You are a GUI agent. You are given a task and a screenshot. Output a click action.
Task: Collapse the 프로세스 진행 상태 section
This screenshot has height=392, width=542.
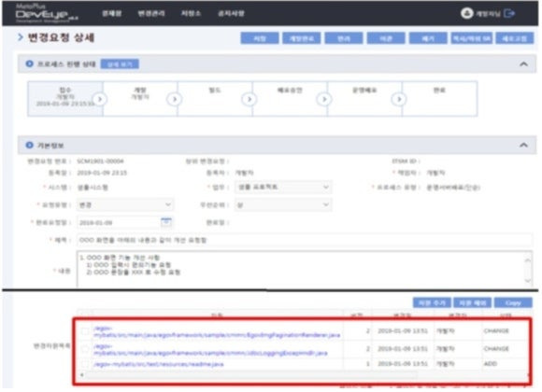point(523,63)
